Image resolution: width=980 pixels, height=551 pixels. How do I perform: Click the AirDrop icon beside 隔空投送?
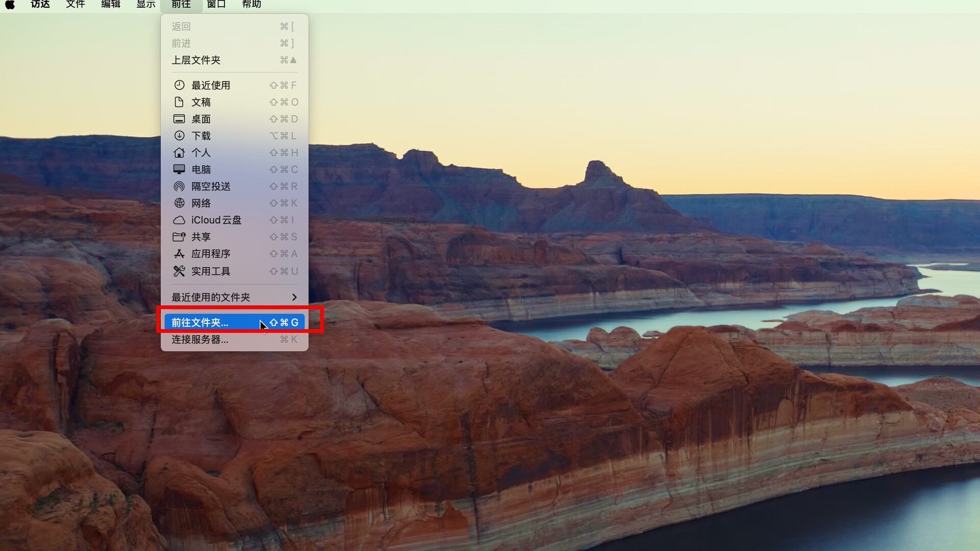pos(179,186)
